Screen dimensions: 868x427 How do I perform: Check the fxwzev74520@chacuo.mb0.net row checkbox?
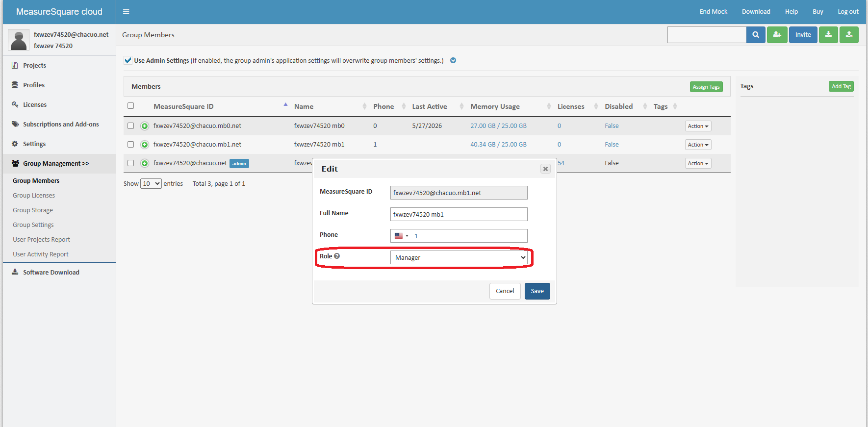tap(130, 126)
